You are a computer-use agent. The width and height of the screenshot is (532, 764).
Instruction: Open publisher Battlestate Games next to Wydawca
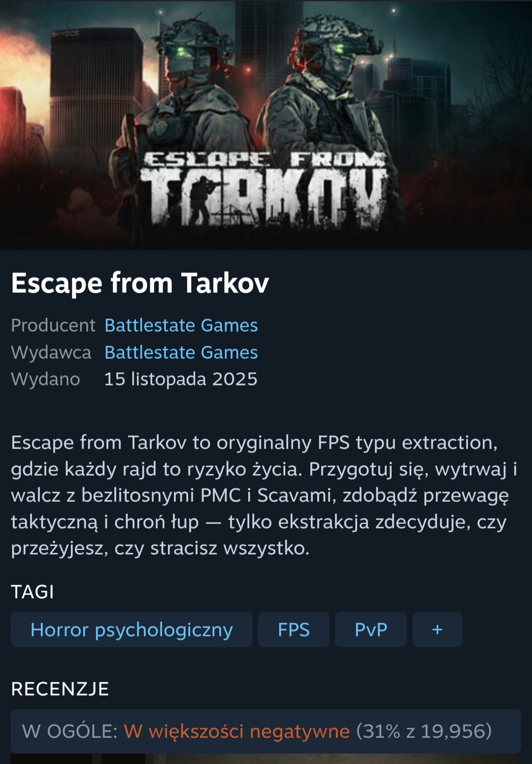click(181, 352)
